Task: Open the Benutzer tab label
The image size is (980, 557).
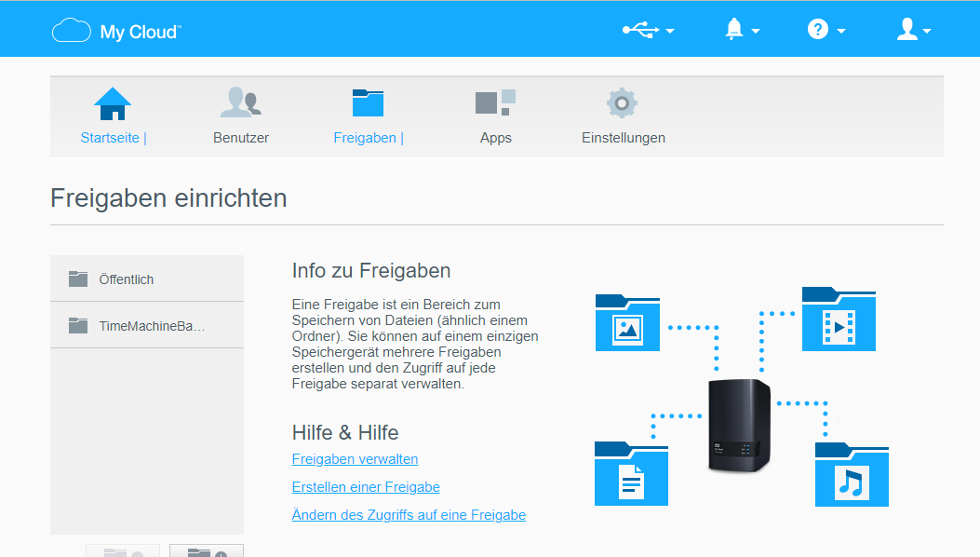Action: pos(241,138)
